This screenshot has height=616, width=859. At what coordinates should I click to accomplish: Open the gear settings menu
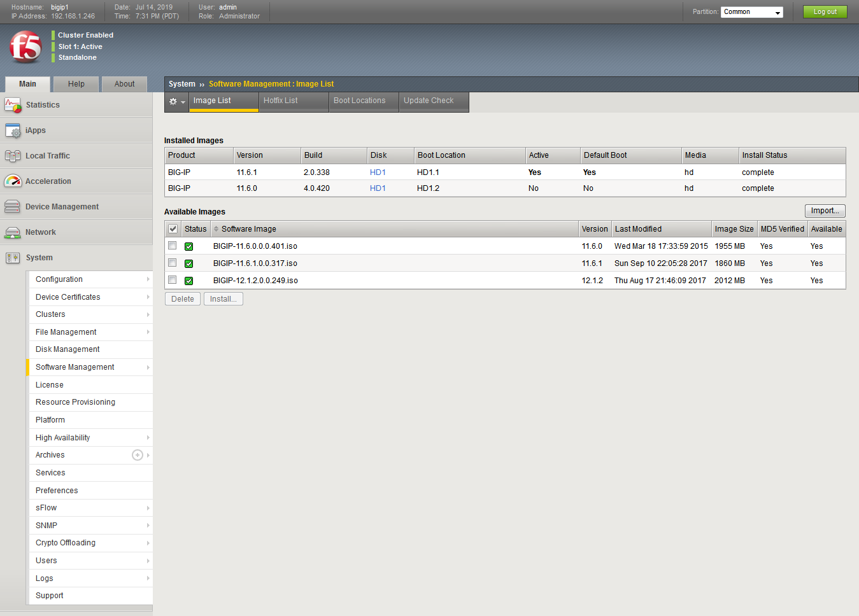click(x=176, y=102)
